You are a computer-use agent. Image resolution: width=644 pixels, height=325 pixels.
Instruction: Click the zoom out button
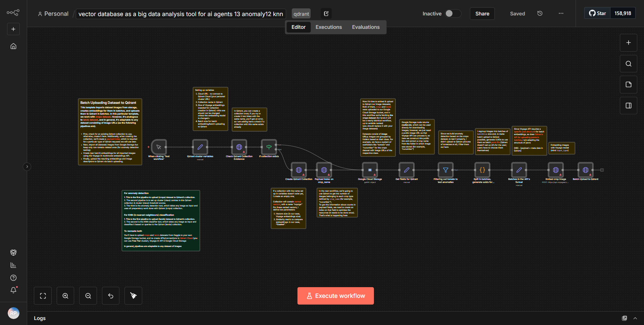[88, 296]
